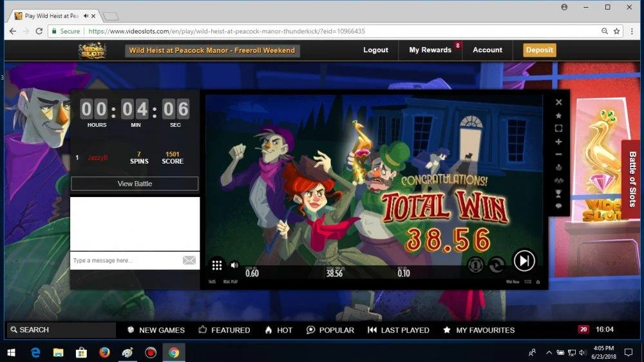Open the red recorder app in taskbar
Image resolution: width=644 pixels, height=362 pixels.
tap(151, 352)
